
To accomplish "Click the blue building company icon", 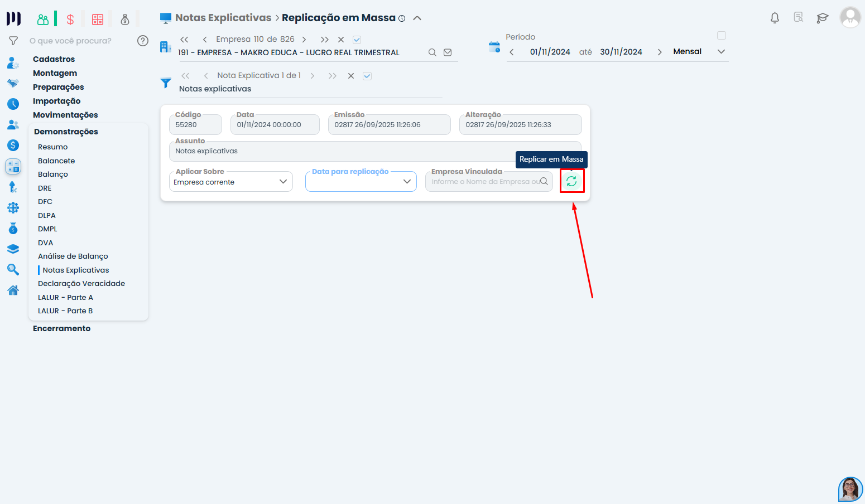I will pos(165,47).
